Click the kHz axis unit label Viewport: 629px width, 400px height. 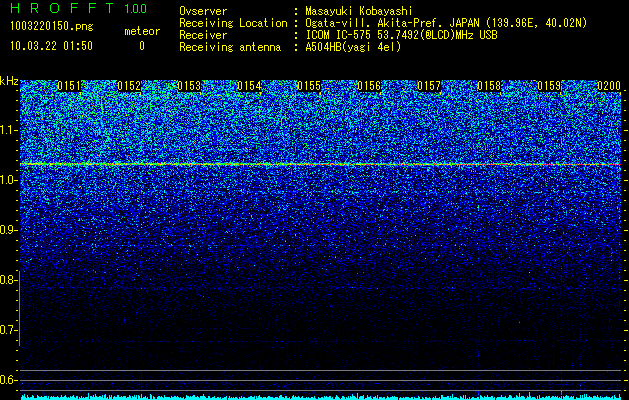pyautogui.click(x=9, y=81)
